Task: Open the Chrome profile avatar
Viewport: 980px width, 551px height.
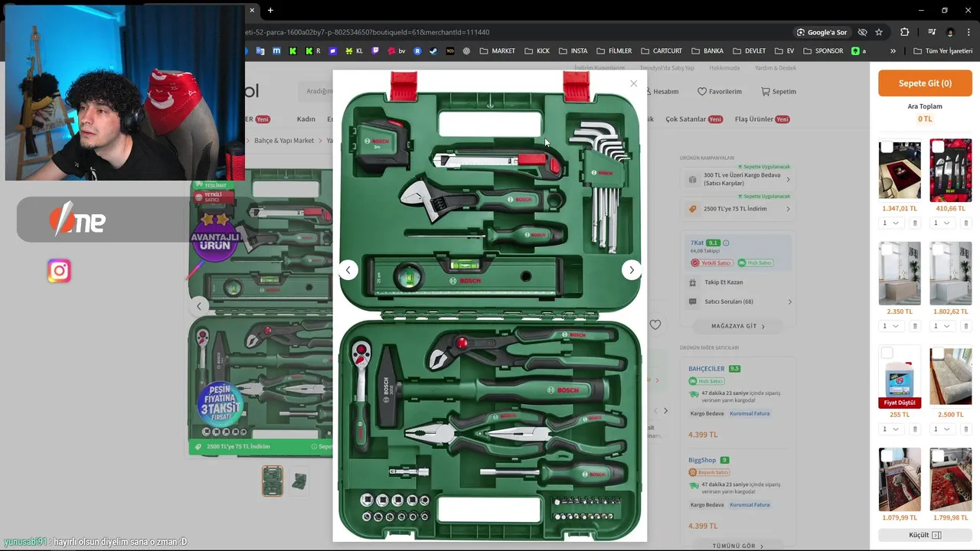Action: point(950,32)
